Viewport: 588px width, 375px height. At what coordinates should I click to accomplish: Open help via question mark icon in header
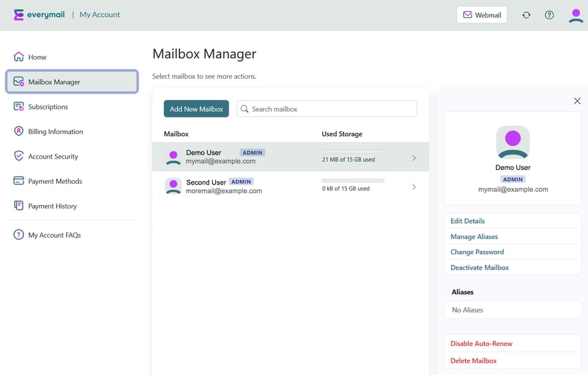tap(549, 15)
